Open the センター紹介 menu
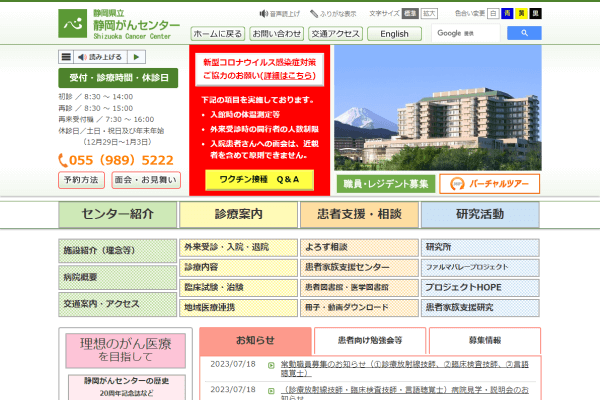The width and height of the screenshot is (600, 400). point(117,214)
